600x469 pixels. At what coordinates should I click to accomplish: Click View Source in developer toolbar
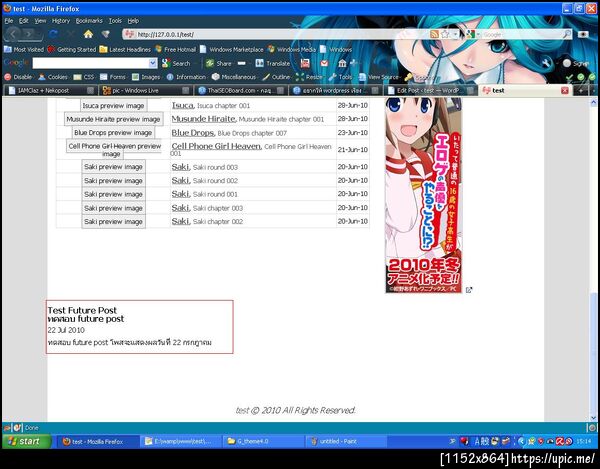[x=378, y=77]
